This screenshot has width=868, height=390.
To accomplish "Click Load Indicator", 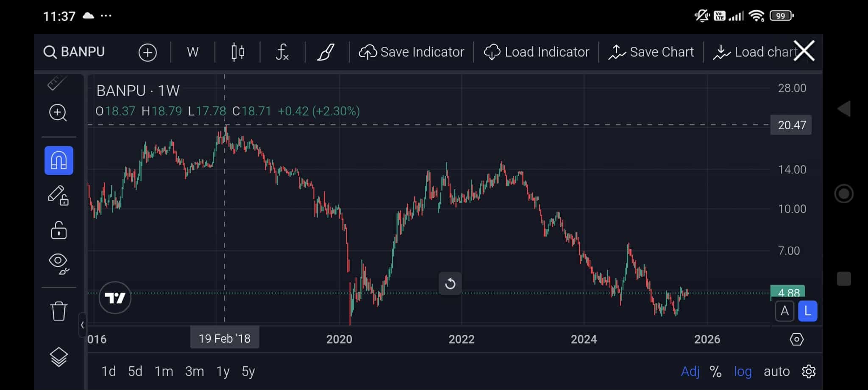I will point(537,52).
